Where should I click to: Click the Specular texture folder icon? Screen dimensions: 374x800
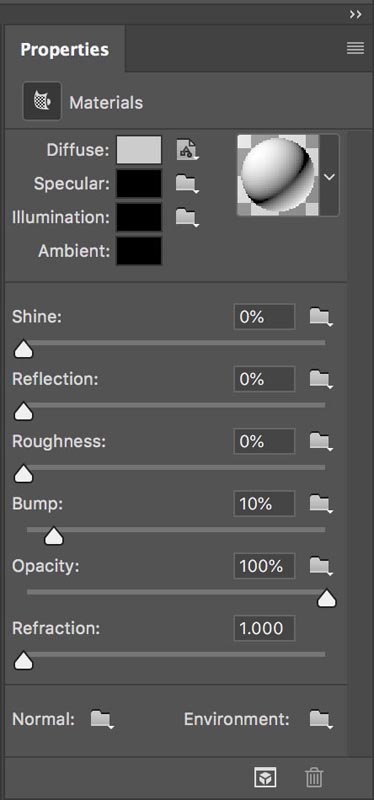coord(187,184)
